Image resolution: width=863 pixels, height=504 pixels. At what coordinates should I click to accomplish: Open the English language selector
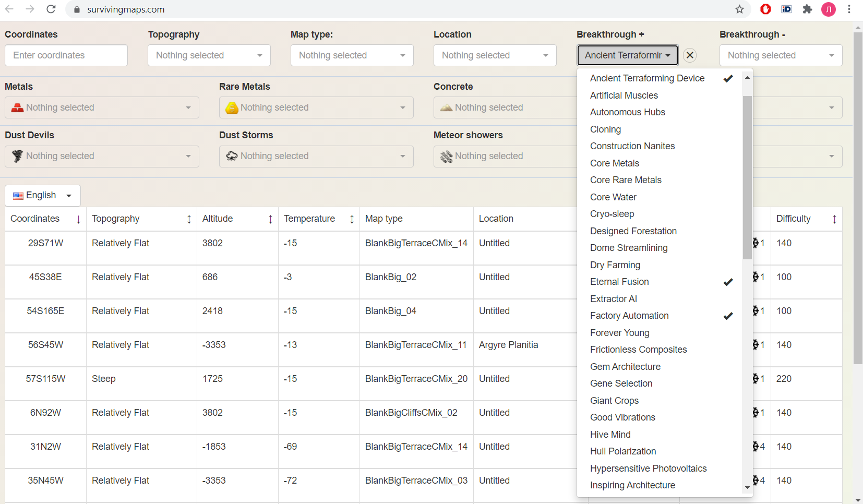[x=42, y=196]
